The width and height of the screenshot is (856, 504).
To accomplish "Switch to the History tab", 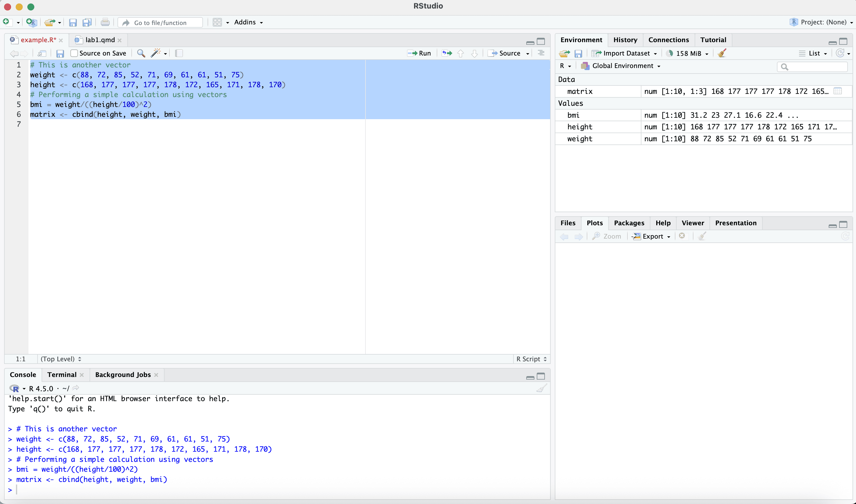I will 625,40.
